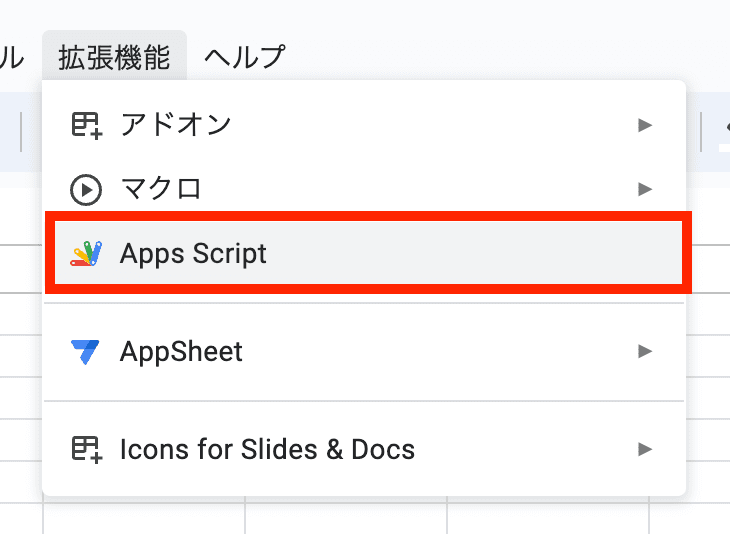
Task: Click the empty grid cell left of the AppSheet entry
Action: pyautogui.click(x=20, y=352)
